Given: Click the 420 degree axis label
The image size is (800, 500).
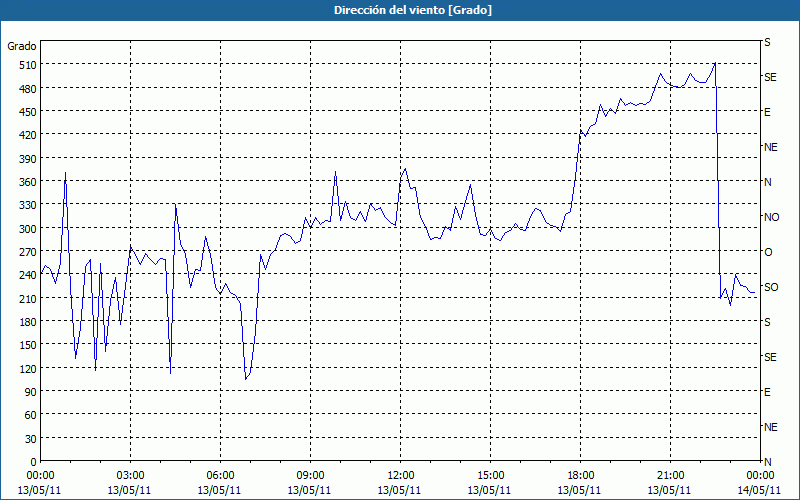Looking at the screenshot, I should [x=28, y=135].
